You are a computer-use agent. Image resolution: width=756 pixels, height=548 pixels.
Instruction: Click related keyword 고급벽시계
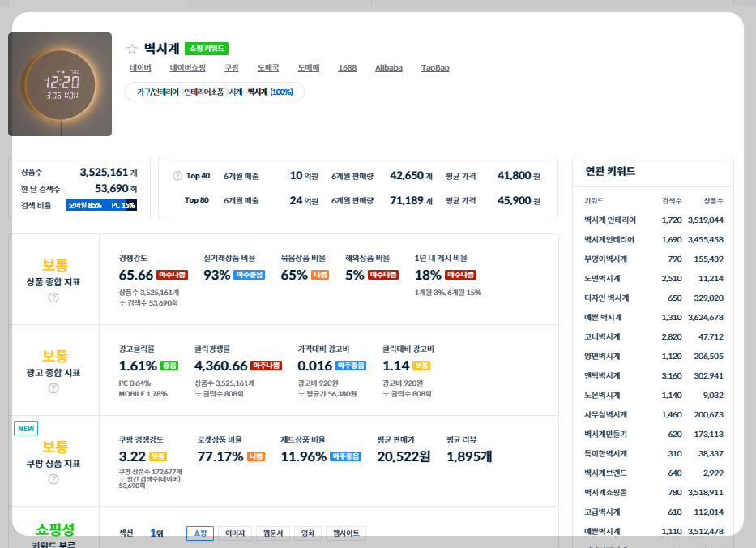click(602, 512)
